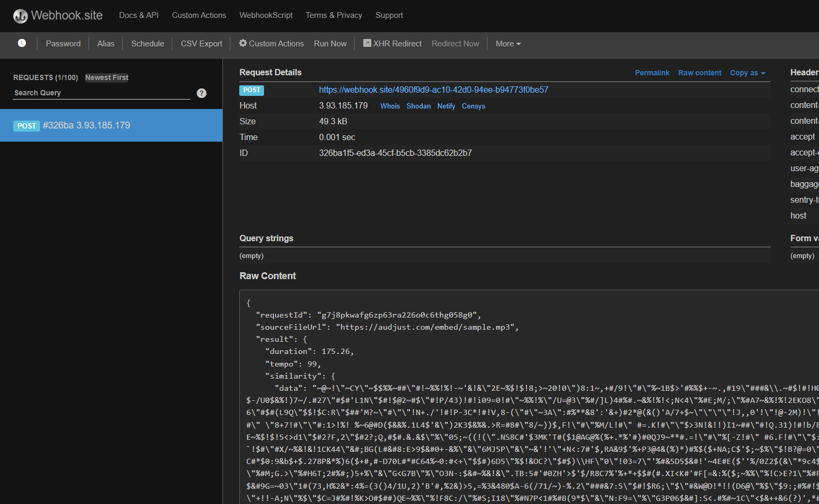Open the Copy as dropdown

click(x=747, y=73)
